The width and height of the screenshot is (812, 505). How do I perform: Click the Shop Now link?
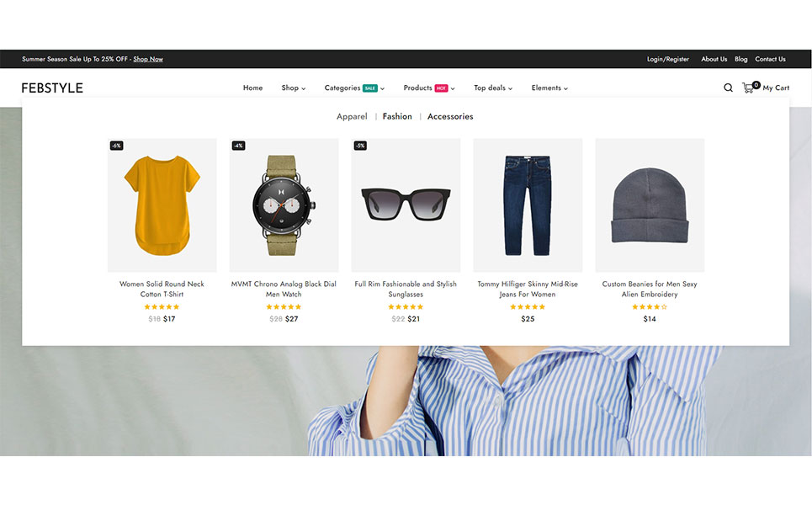(x=148, y=59)
